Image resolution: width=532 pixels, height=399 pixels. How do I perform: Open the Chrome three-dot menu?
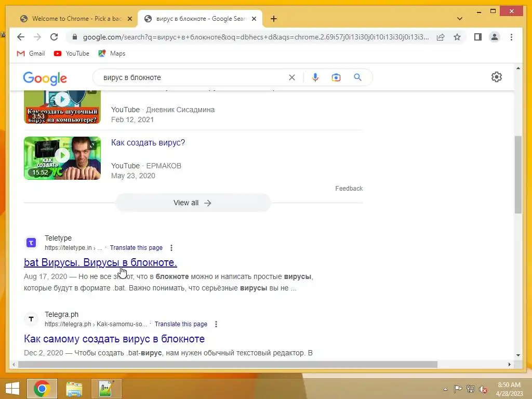pos(511,37)
